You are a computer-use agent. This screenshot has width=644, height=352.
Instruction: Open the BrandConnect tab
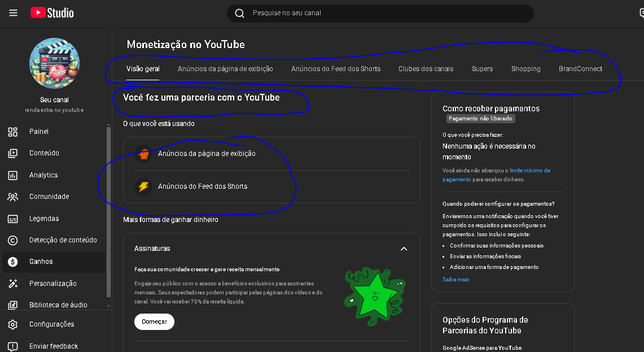[x=580, y=69]
